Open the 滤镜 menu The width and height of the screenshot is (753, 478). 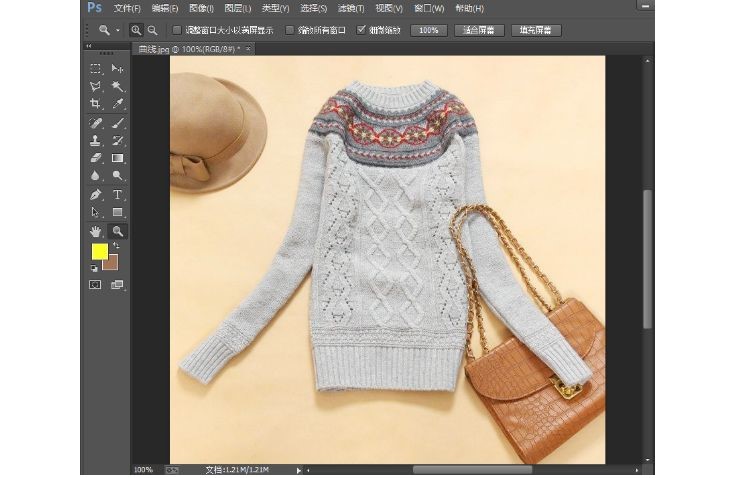click(x=350, y=8)
